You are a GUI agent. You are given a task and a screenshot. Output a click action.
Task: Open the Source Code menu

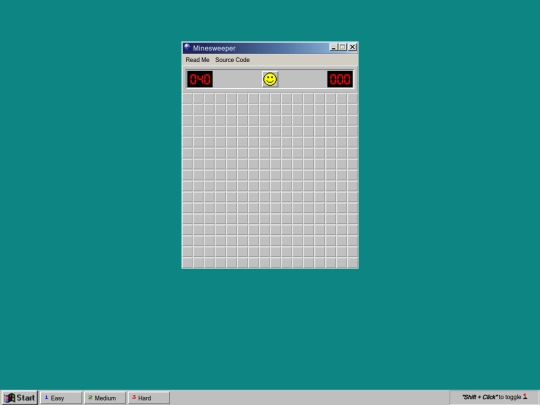[x=232, y=60]
